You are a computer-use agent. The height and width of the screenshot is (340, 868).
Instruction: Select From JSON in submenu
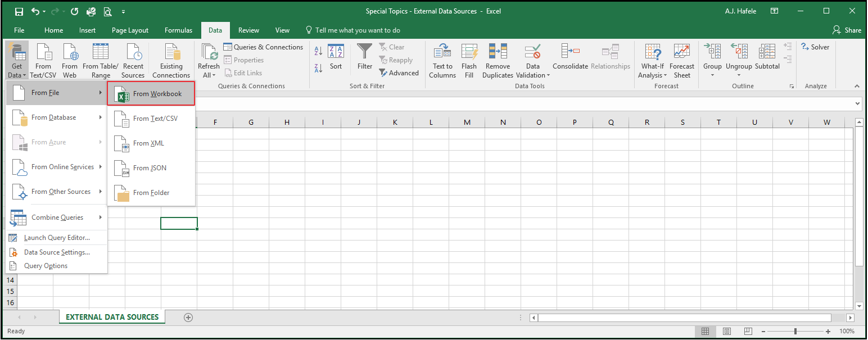point(151,168)
